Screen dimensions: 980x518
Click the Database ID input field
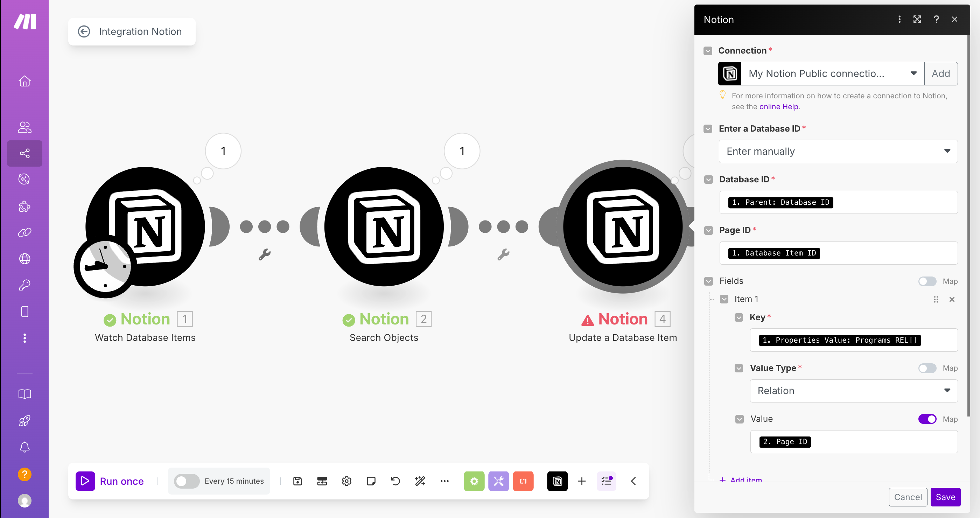[x=838, y=202]
